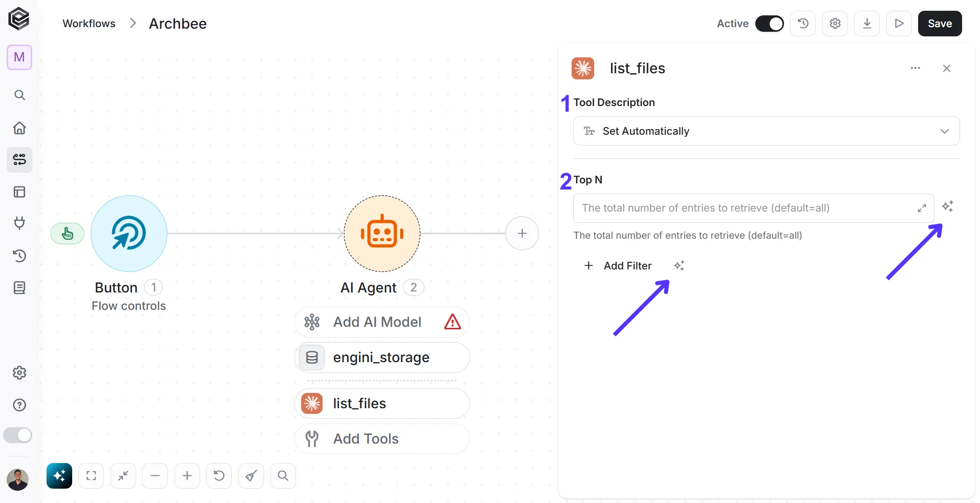980x503 pixels.
Task: Go to Home in the sidebar
Action: click(x=19, y=128)
